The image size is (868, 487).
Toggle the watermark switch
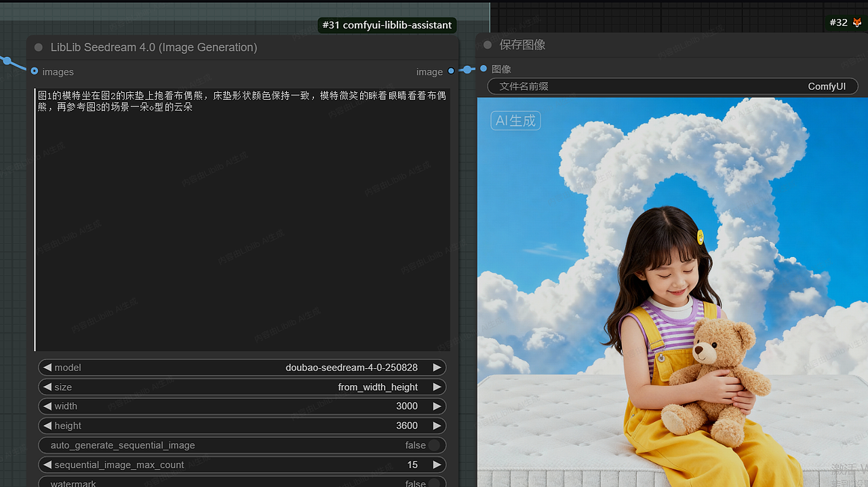pos(434,484)
